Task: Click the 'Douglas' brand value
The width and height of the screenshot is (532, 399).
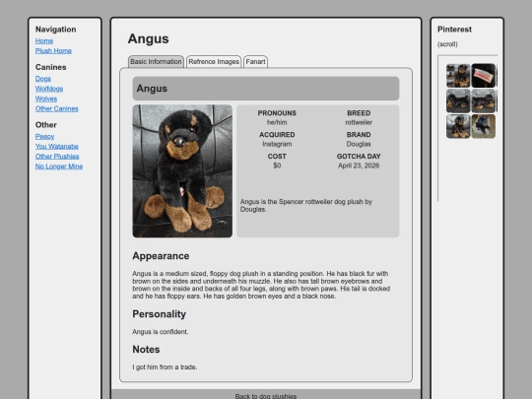Action: [x=359, y=144]
